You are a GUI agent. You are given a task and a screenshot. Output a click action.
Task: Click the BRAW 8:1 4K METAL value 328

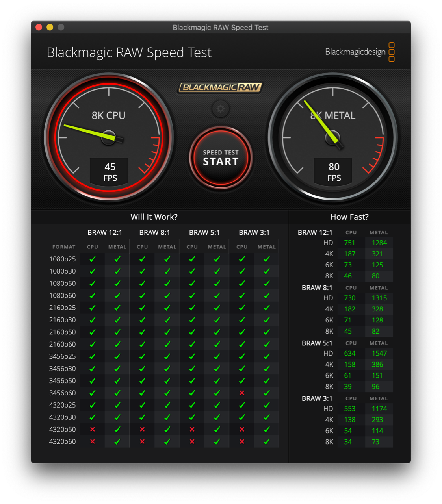(377, 309)
